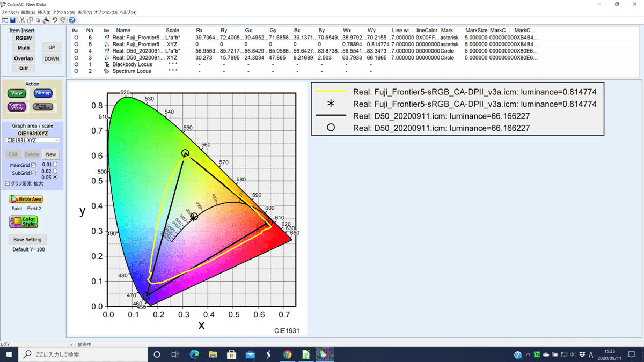Toggle Drag Mode action button
Viewport: 644px width, 362px height.
point(43,107)
